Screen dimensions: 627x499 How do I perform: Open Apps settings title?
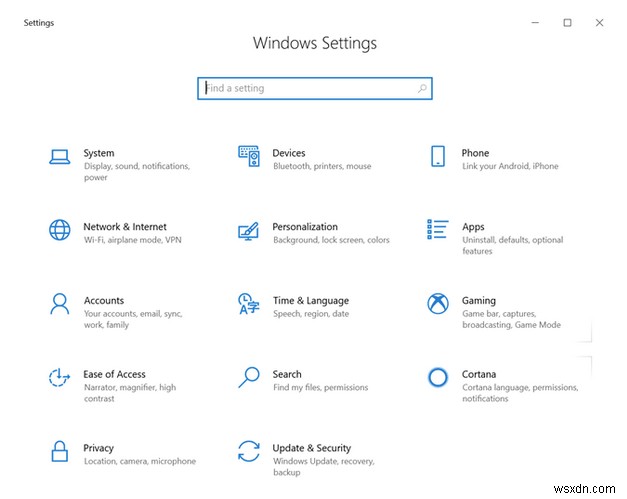tap(473, 227)
